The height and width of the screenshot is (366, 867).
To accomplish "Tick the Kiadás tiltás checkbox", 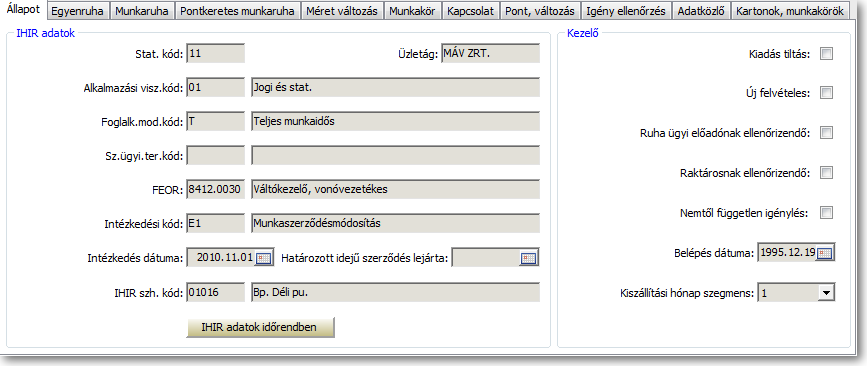I will click(x=826, y=54).
